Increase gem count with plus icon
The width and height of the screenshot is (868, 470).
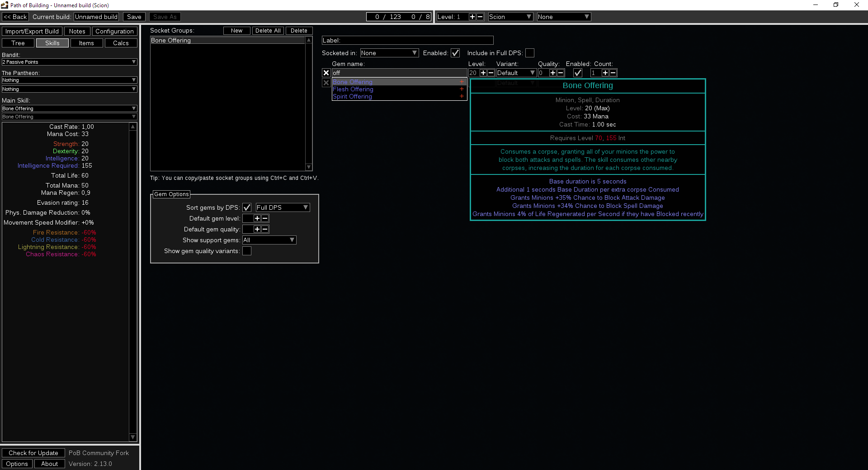(605, 73)
